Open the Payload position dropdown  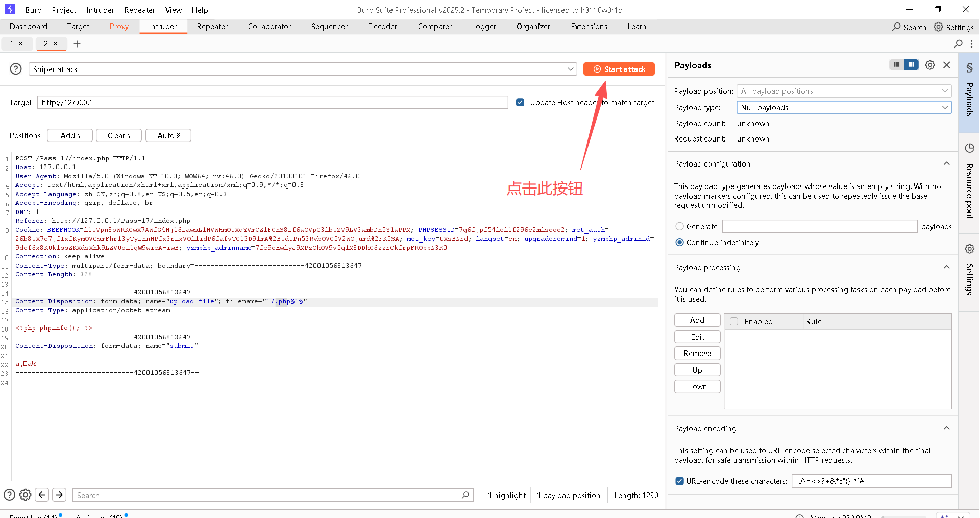point(844,91)
